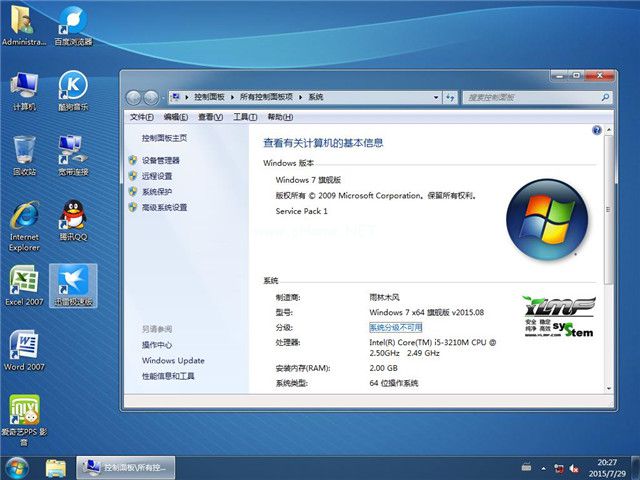640x480 pixels.
Task: Click the shield icon beside 设备管理器
Action: pyautogui.click(x=133, y=160)
